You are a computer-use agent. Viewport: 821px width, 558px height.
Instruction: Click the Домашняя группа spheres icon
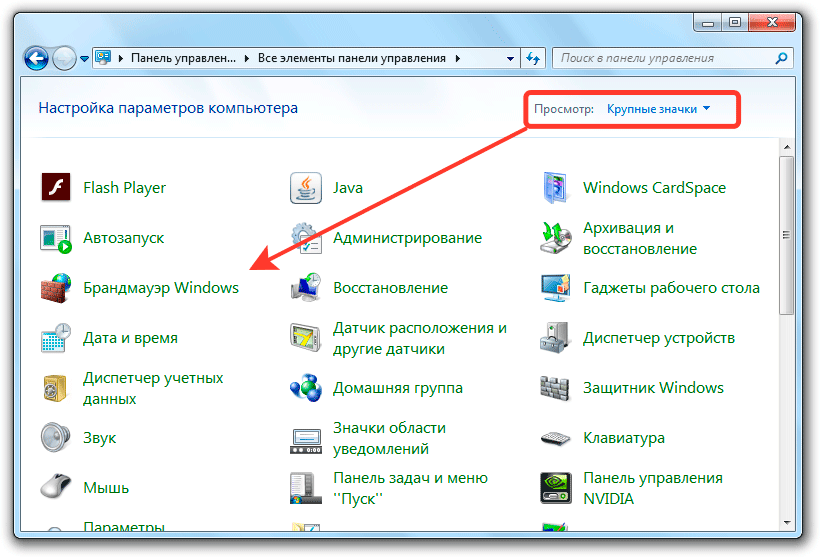coord(306,388)
